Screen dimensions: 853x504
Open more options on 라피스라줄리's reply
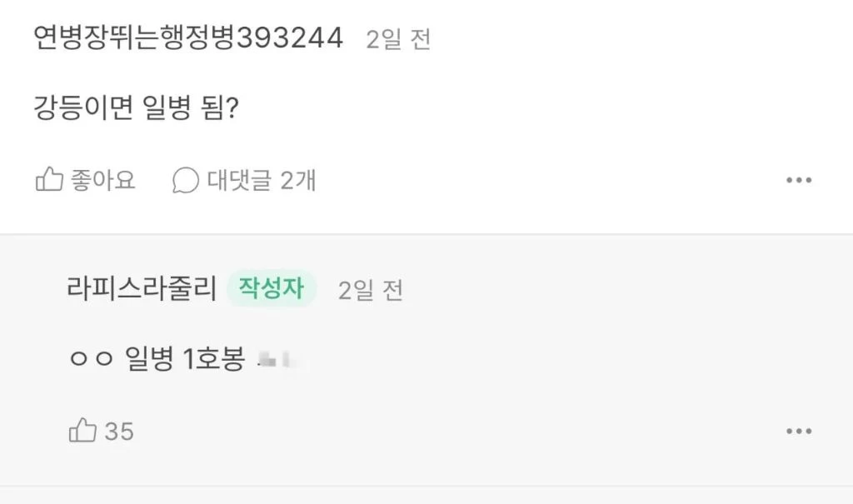tap(799, 431)
